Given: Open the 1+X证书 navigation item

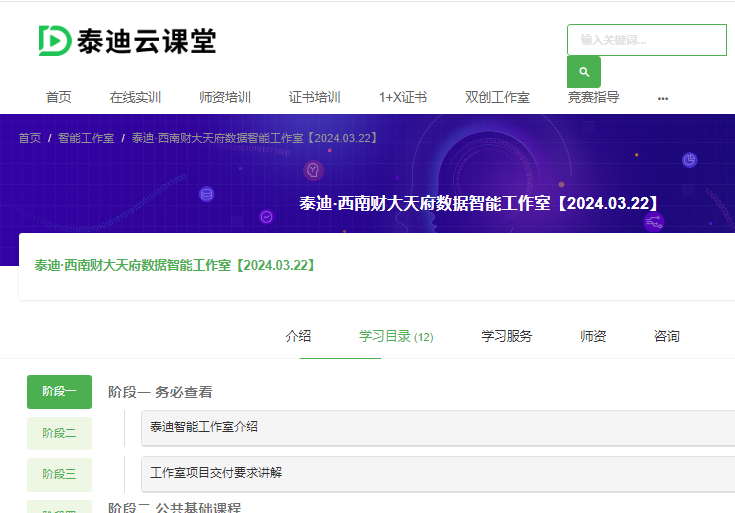Looking at the screenshot, I should [403, 97].
